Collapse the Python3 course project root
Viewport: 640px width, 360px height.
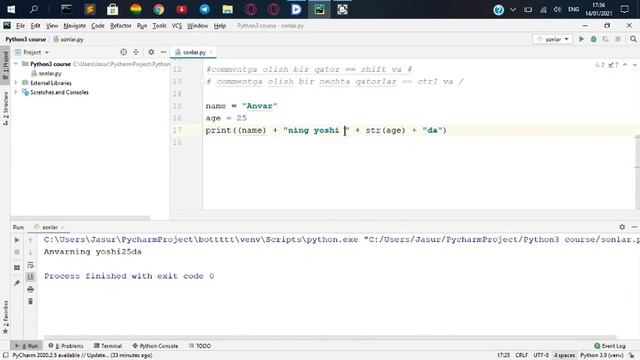[x=16, y=64]
